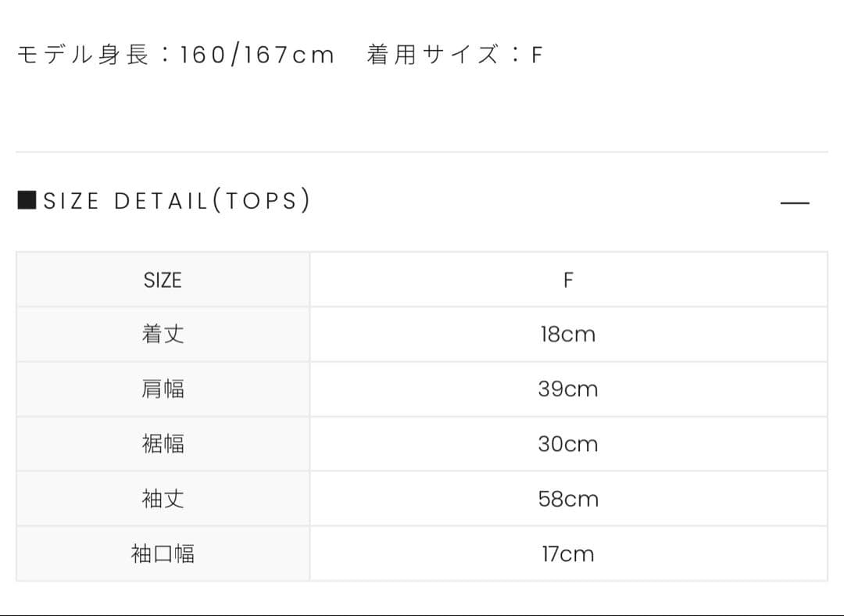Click the 着用サイズ label text

pyautogui.click(x=432, y=55)
